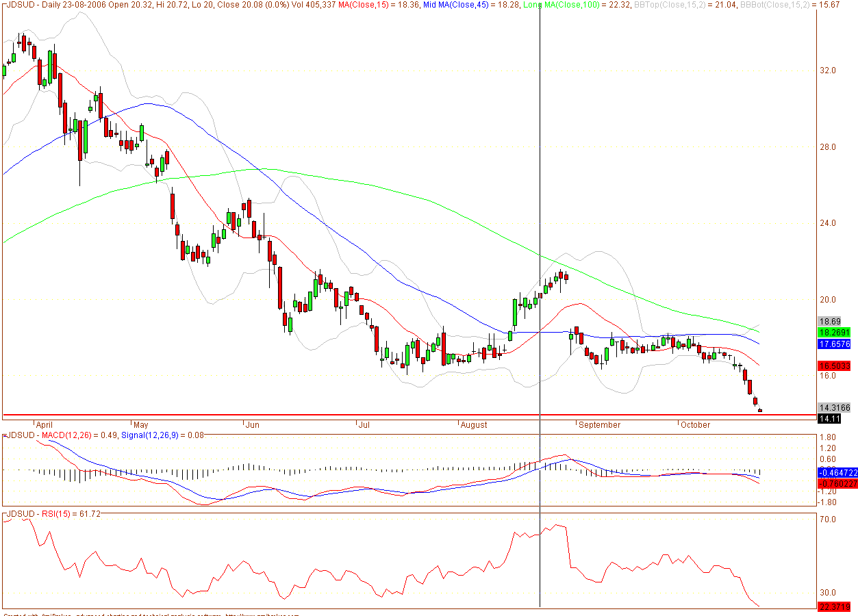Click the red 16.5033 value tag
The height and width of the screenshot is (616, 858).
[835, 366]
